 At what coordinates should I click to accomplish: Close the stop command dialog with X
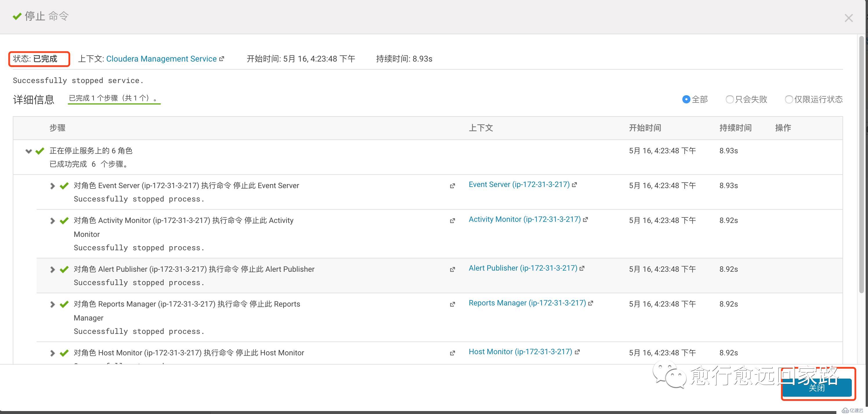click(x=849, y=18)
